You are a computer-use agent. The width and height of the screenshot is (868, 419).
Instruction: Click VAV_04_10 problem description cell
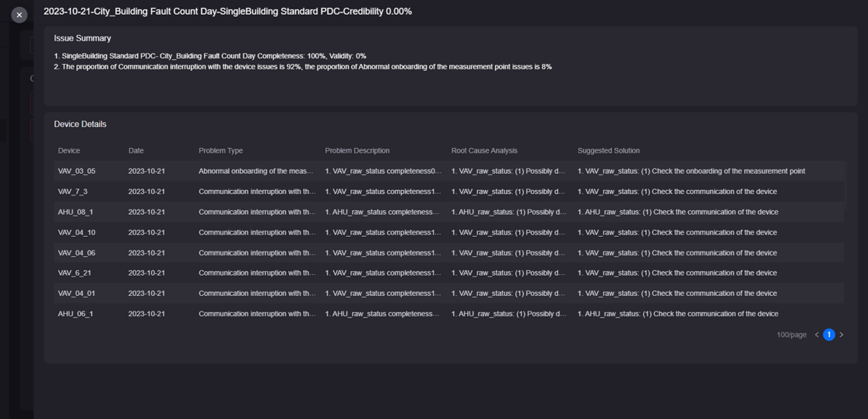[x=382, y=232]
